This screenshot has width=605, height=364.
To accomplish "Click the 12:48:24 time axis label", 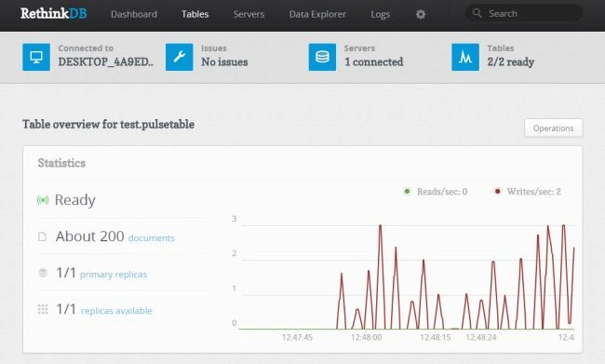I will pyautogui.click(x=481, y=337).
